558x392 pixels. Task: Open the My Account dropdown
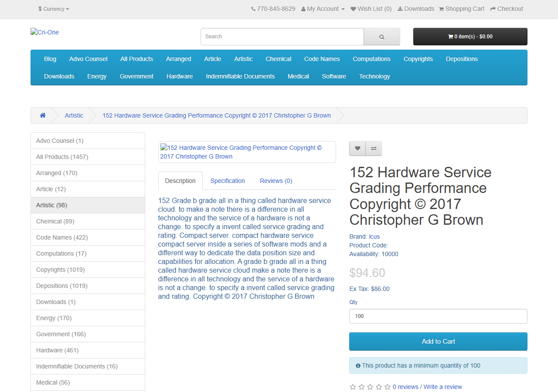pyautogui.click(x=323, y=9)
